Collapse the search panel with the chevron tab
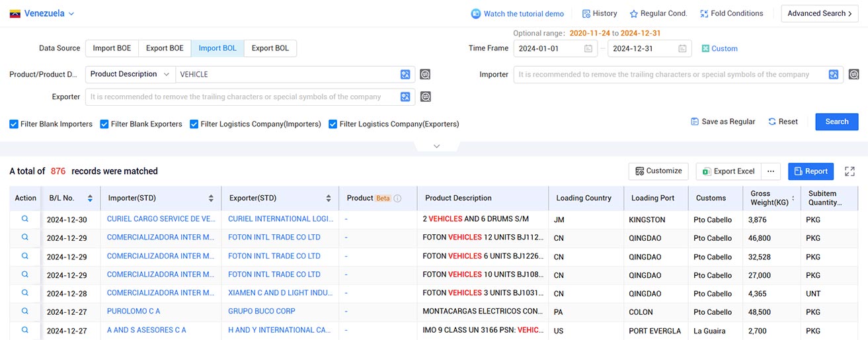Screen dimensions: 868x340 click(x=436, y=146)
